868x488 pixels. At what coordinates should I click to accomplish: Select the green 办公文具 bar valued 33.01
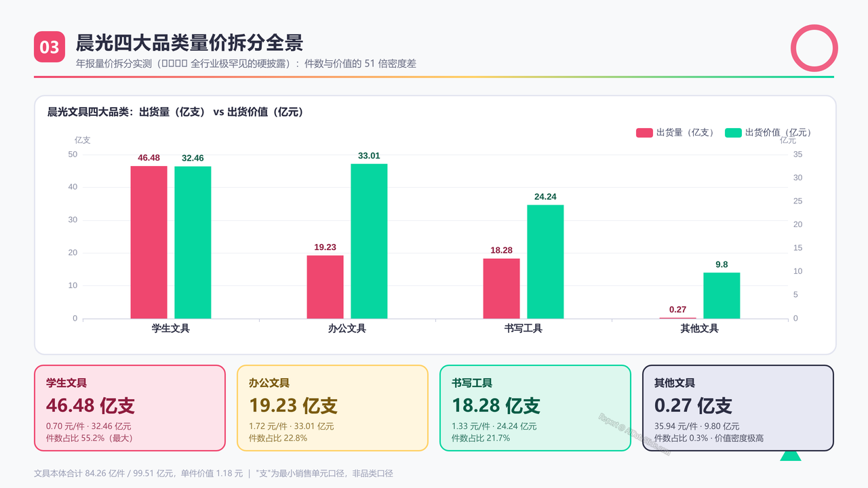369,241
